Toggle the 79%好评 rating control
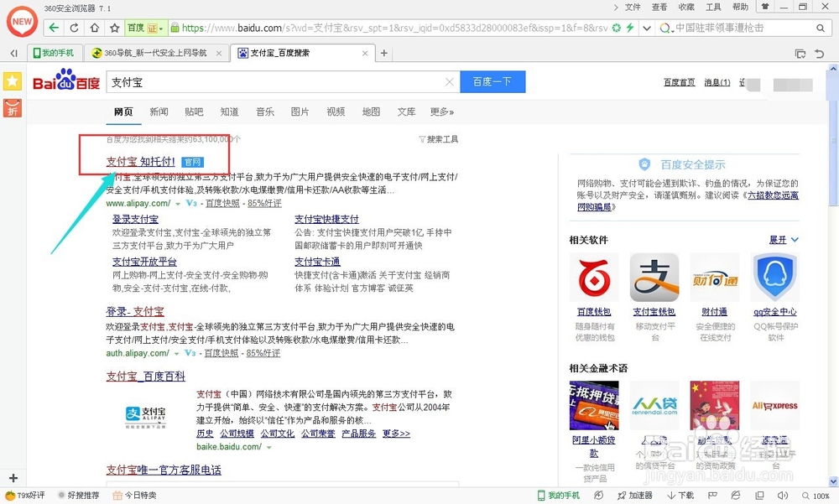Screen dimensions: 839x504 point(25,495)
